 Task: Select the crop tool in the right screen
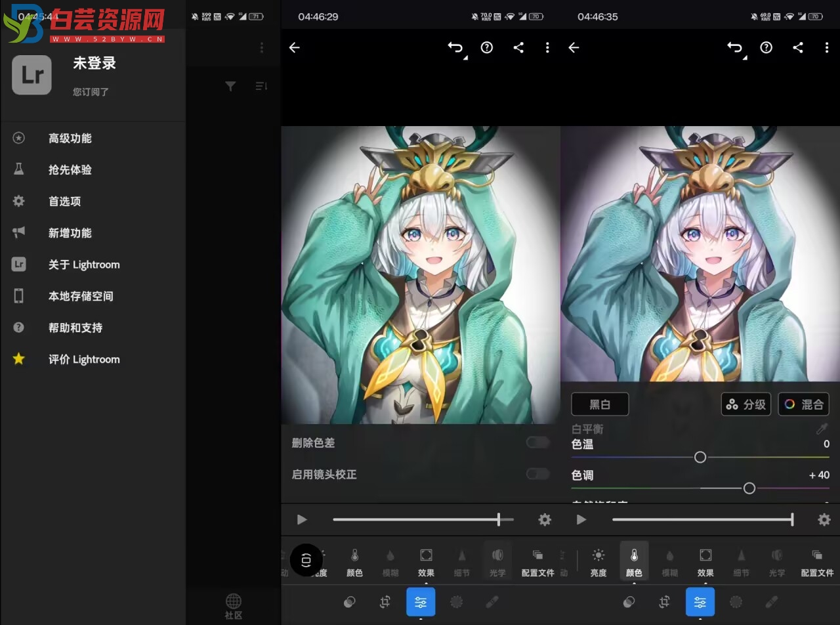(665, 601)
